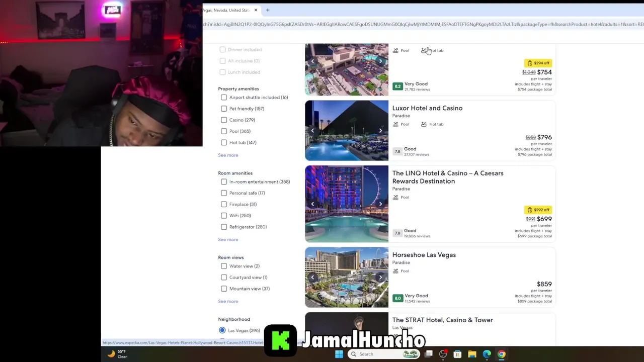Screen dimensions: 644x362
Task: Check the Courtyard view filter
Action: 224,277
